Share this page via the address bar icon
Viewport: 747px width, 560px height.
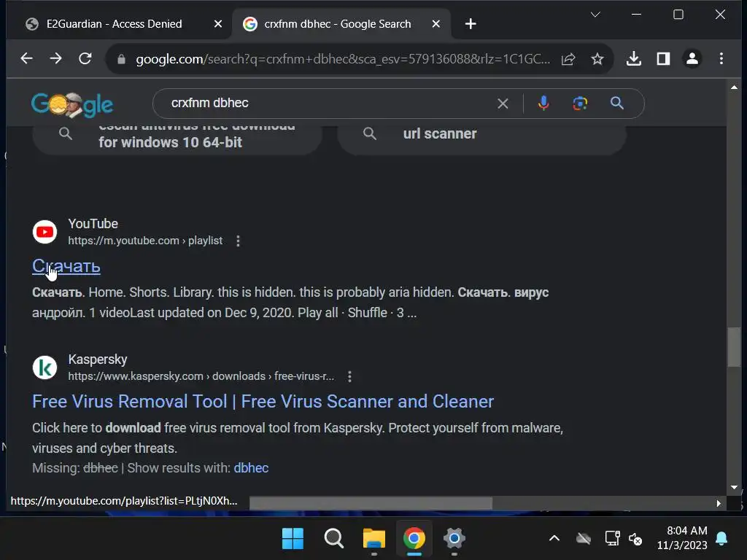tap(568, 59)
